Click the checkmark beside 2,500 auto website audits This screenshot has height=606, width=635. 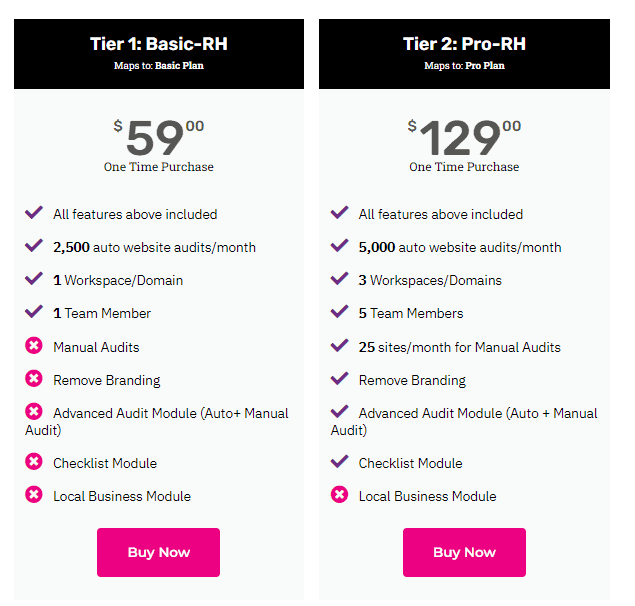(x=34, y=246)
